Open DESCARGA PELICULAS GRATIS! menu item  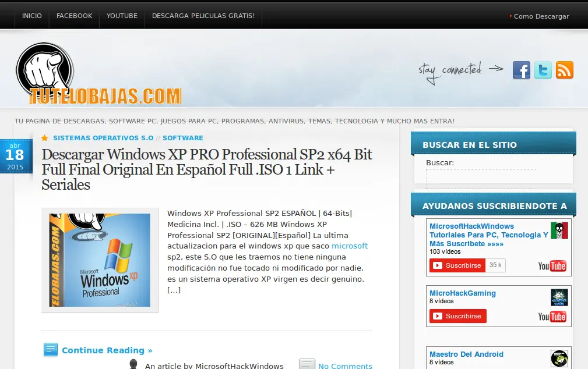[203, 16]
